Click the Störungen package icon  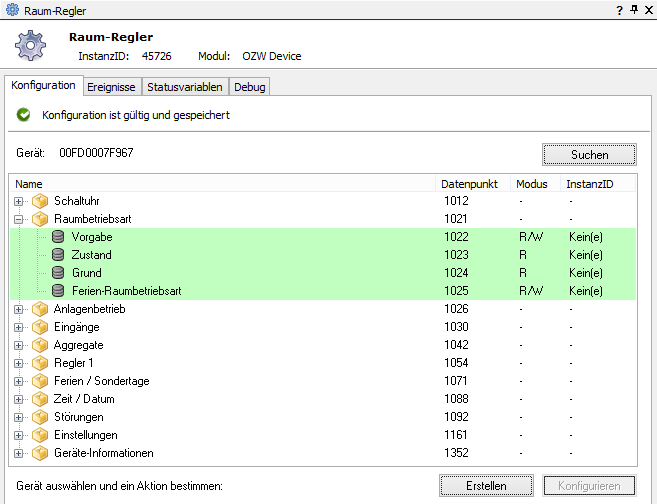[40, 417]
